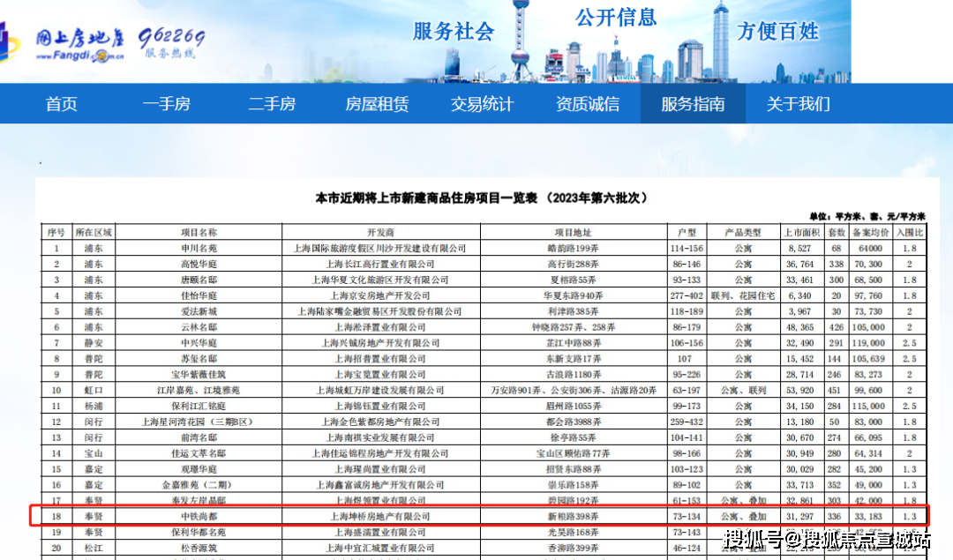The width and height of the screenshot is (953, 560).
Task: Click the 公开信息 header link
Action: tap(617, 19)
